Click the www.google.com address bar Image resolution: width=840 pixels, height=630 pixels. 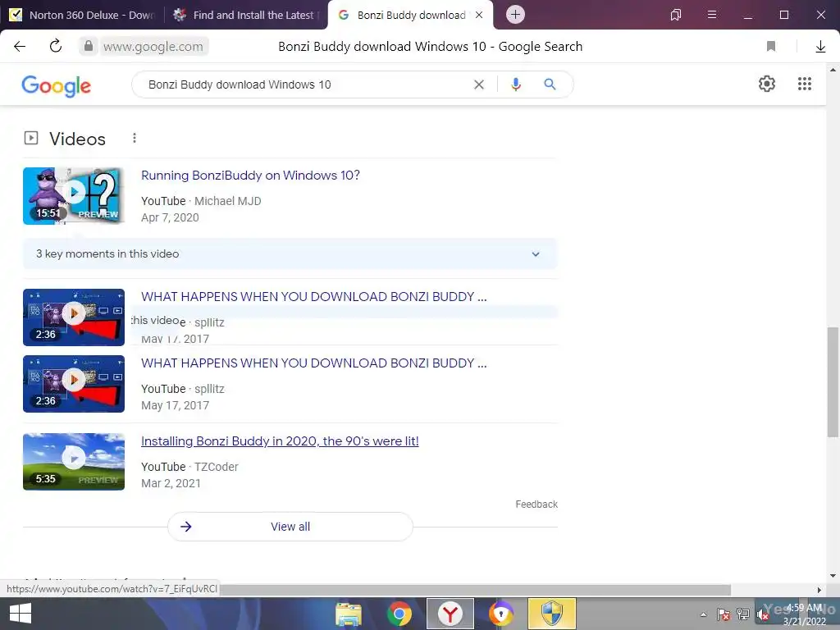tap(153, 47)
